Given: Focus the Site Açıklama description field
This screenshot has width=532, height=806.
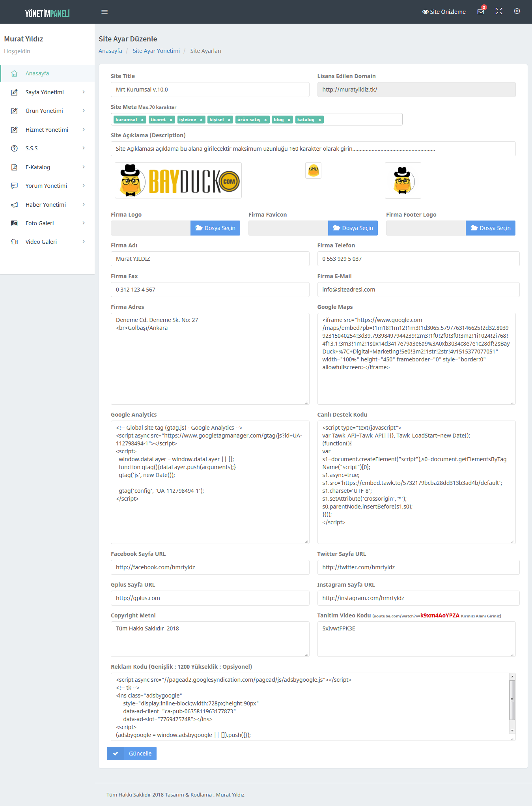Looking at the screenshot, I should [x=313, y=149].
